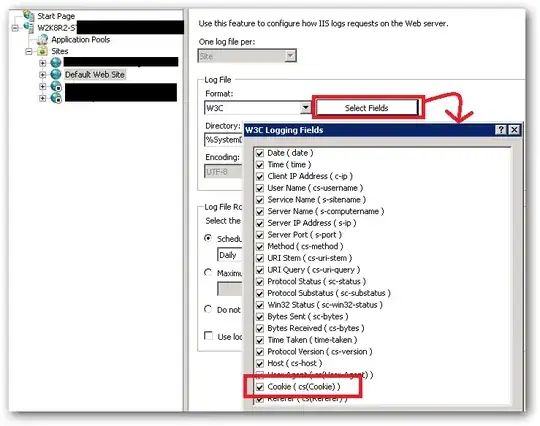Click the maximum file size input box
Screen dimensions: 540x426
[230, 289]
